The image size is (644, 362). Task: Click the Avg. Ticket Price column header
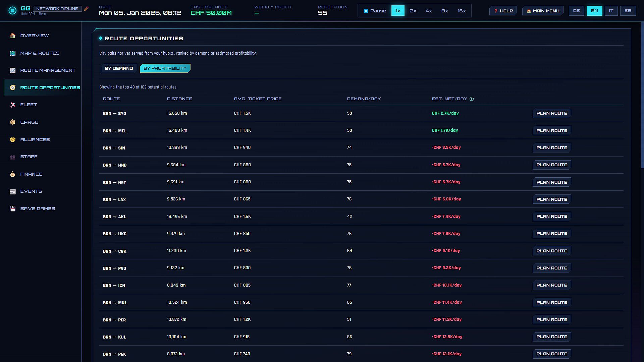click(x=258, y=99)
